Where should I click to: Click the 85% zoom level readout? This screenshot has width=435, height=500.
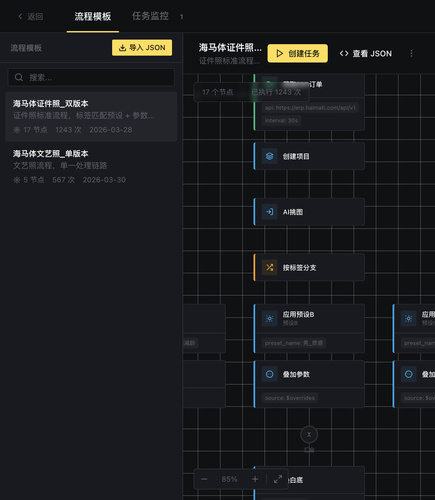pyautogui.click(x=229, y=479)
